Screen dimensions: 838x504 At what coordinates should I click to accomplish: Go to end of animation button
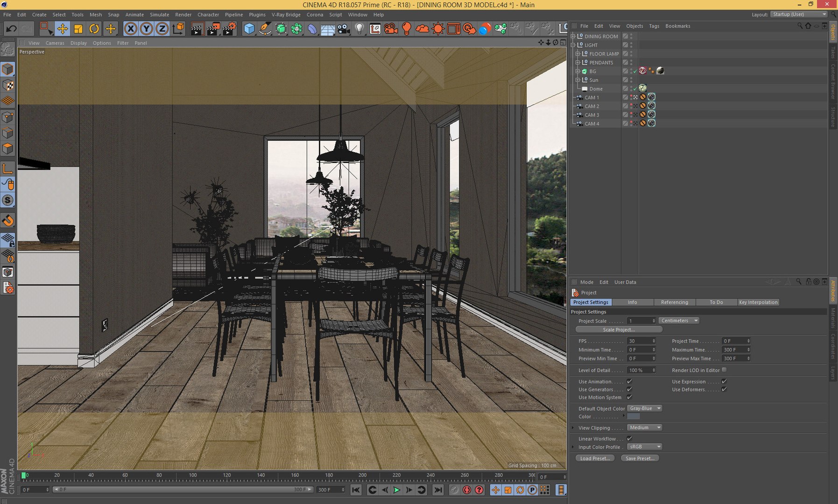pyautogui.click(x=438, y=490)
